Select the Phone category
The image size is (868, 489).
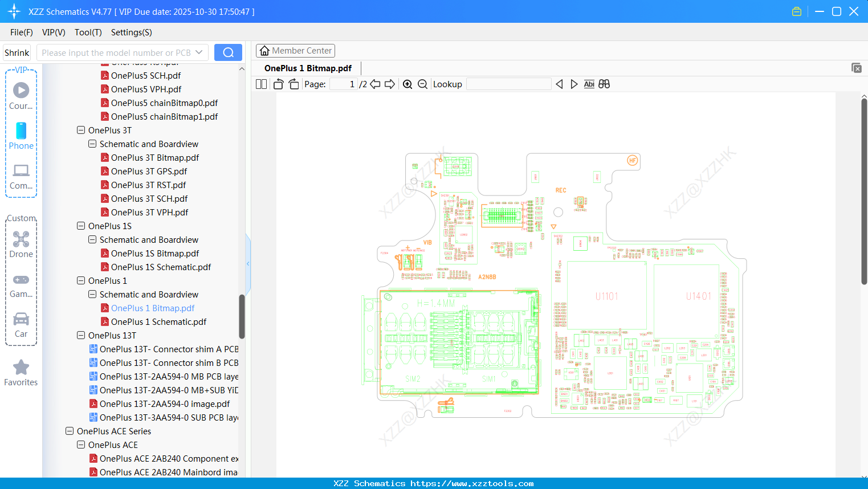click(x=21, y=136)
